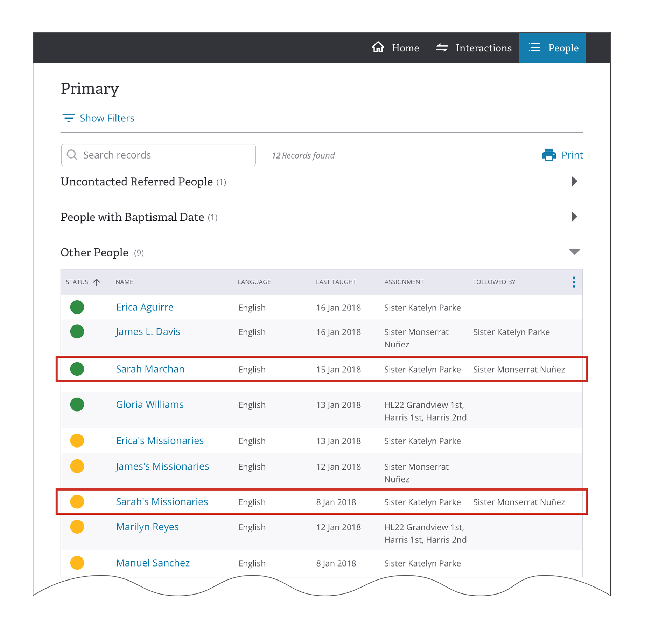Image resolution: width=672 pixels, height=633 pixels.
Task: Collapse the Other People section
Action: 574,252
